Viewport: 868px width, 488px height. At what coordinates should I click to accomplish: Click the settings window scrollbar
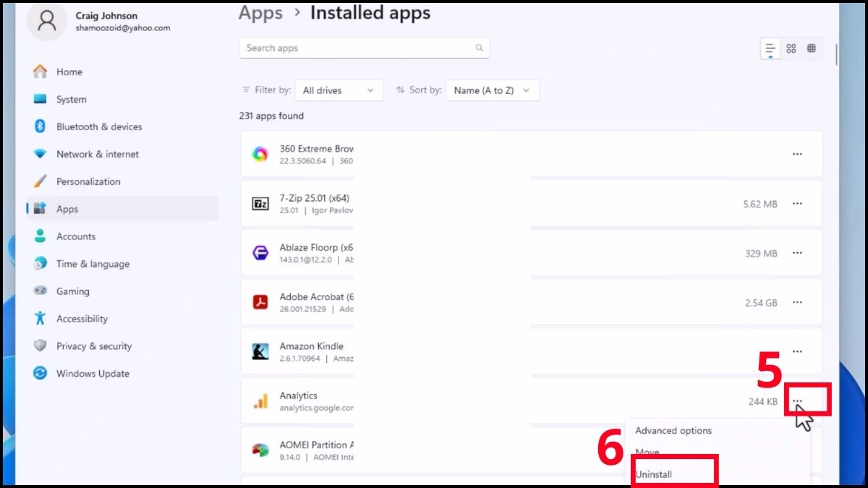click(837, 54)
